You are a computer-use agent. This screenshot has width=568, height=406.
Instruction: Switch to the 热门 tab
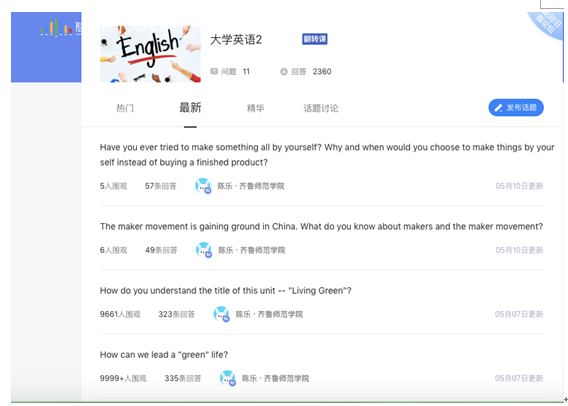[125, 108]
